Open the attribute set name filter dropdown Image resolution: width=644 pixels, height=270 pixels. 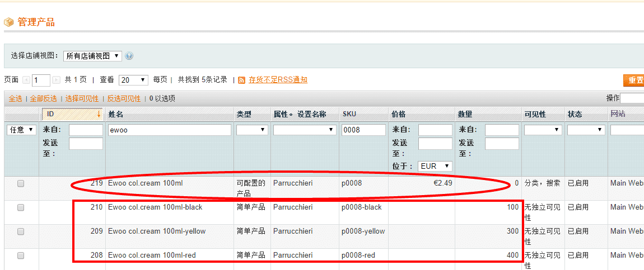pos(305,130)
